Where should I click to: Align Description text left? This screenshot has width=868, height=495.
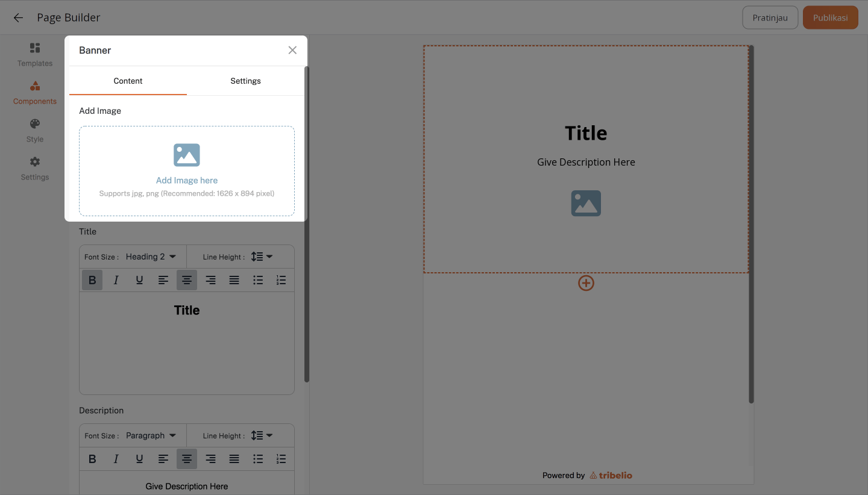click(x=163, y=459)
